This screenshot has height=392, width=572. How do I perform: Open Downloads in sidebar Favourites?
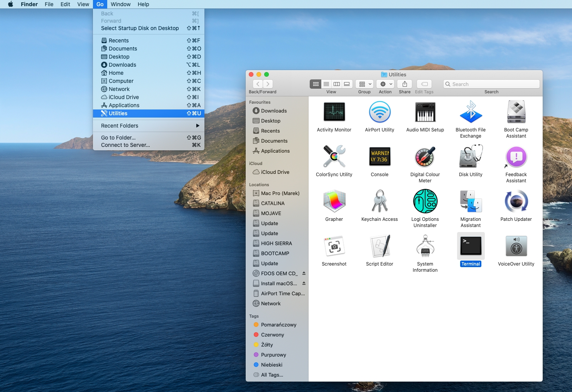(x=274, y=111)
